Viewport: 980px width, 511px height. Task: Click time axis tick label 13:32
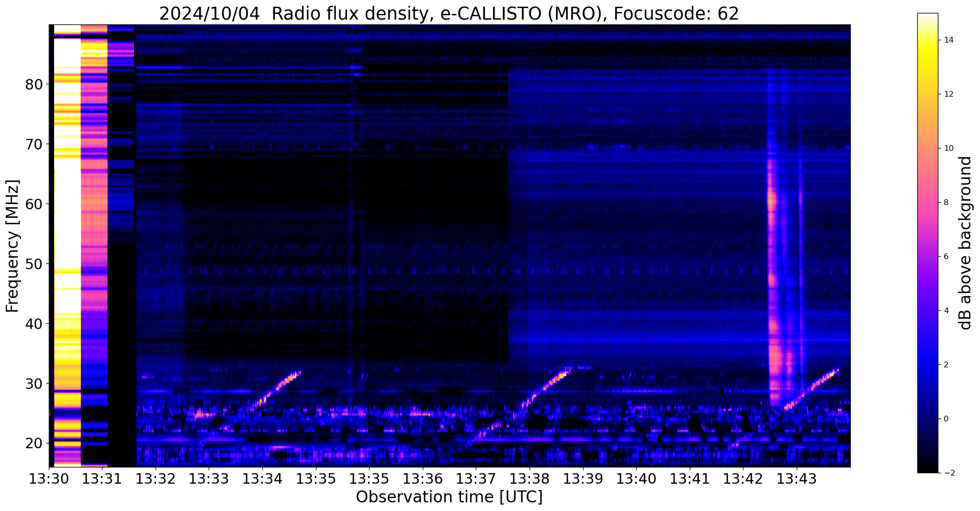tap(156, 478)
